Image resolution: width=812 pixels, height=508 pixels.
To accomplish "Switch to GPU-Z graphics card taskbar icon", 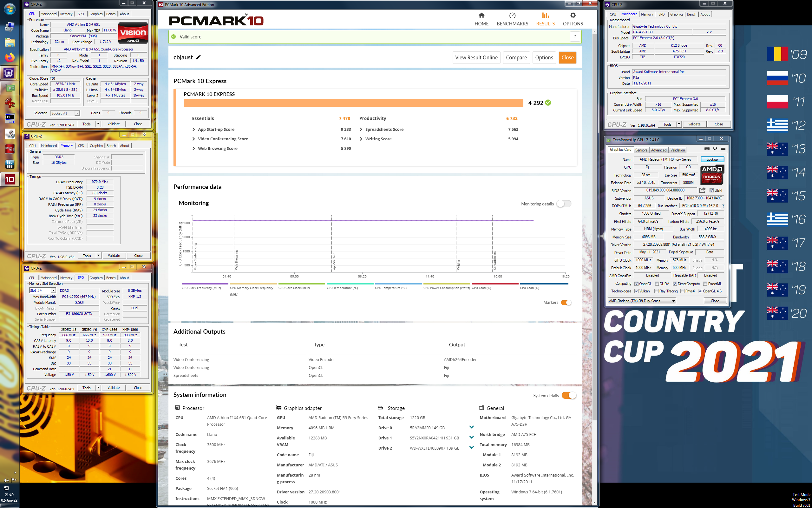I will click(10, 88).
